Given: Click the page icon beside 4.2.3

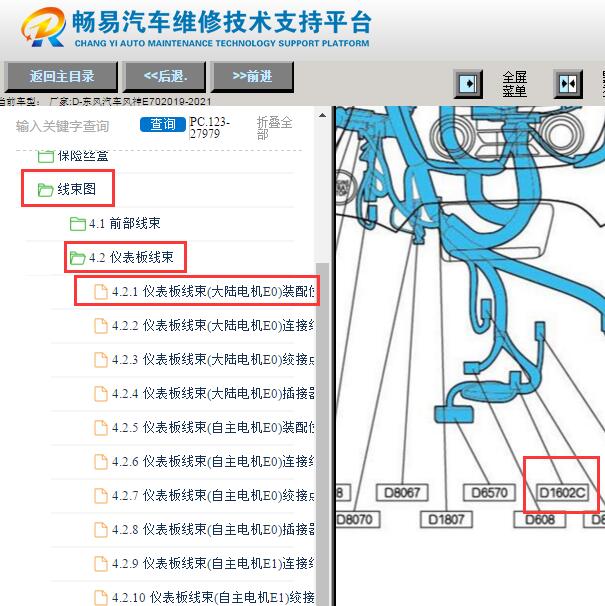Looking at the screenshot, I should tap(101, 360).
